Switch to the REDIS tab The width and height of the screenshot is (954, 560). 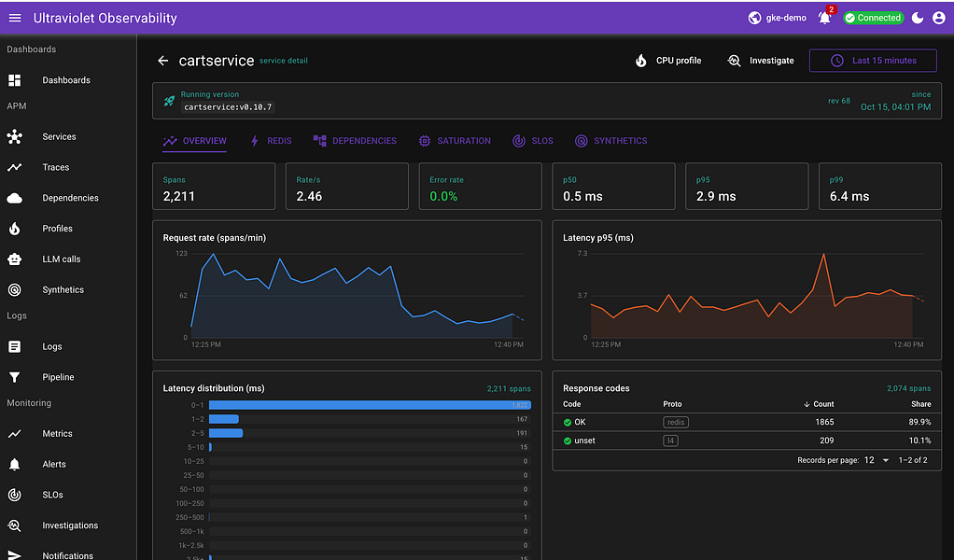271,141
